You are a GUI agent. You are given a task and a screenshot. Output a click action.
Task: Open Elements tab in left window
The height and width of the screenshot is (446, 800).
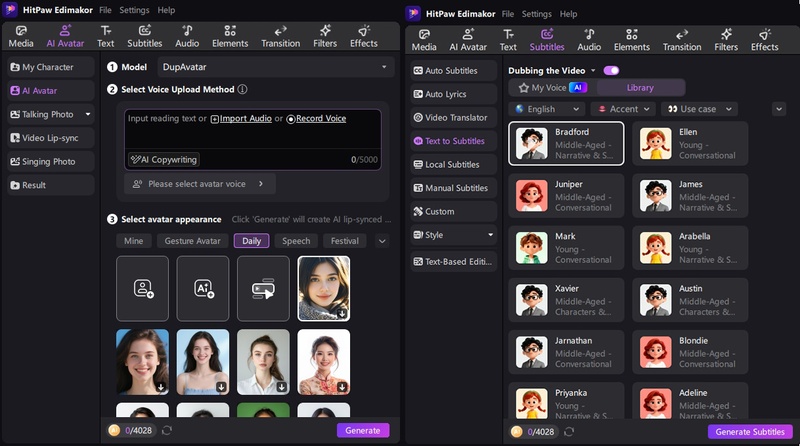point(230,37)
